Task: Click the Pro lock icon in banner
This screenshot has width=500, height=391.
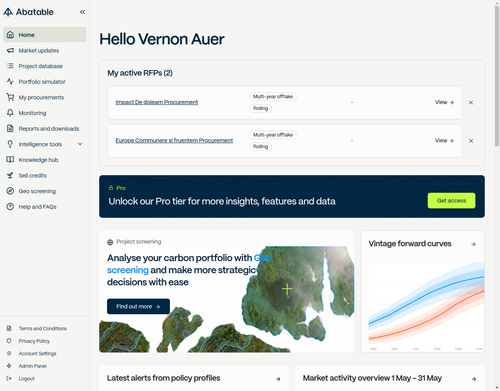Action: pos(111,188)
